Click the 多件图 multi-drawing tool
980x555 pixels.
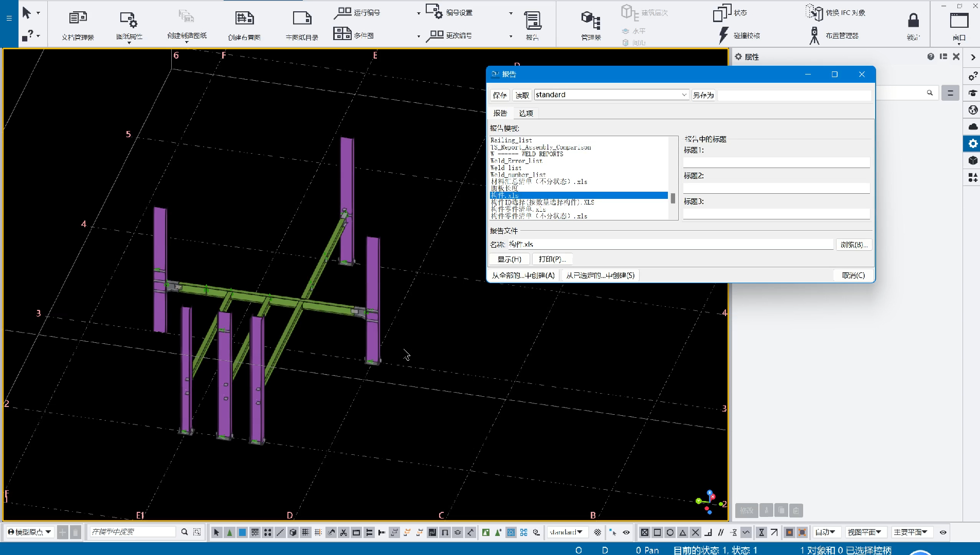(353, 35)
